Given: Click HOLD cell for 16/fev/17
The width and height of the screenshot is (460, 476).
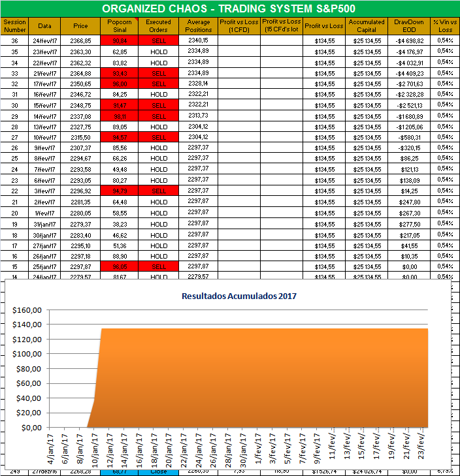Looking at the screenshot, I should [x=158, y=95].
